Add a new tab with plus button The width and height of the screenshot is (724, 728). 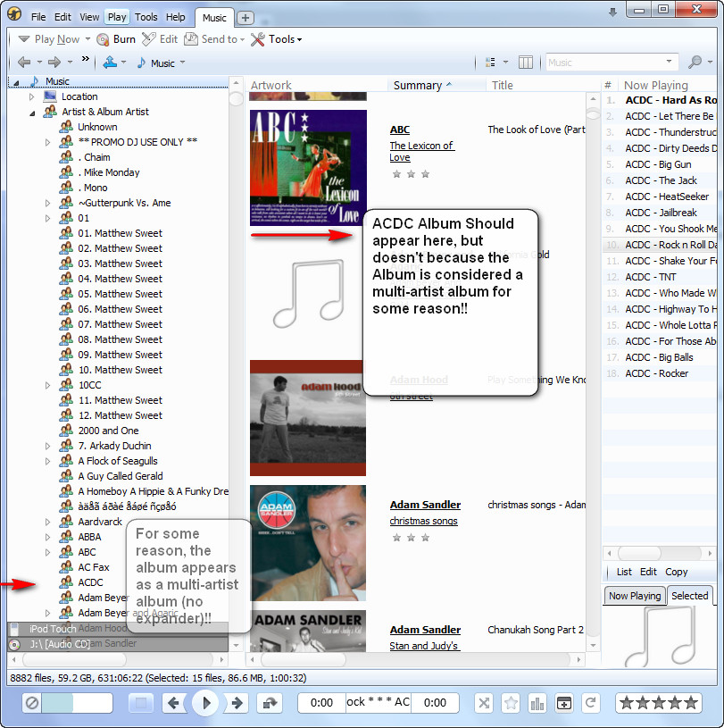tap(245, 18)
